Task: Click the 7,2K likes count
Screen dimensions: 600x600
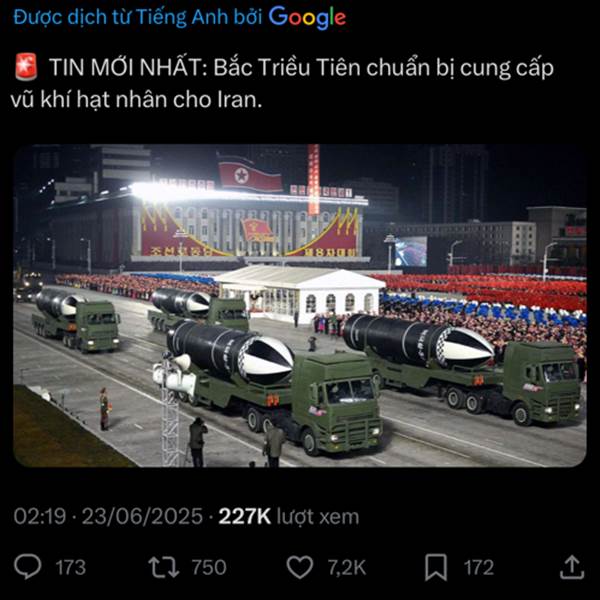Action: point(347,567)
